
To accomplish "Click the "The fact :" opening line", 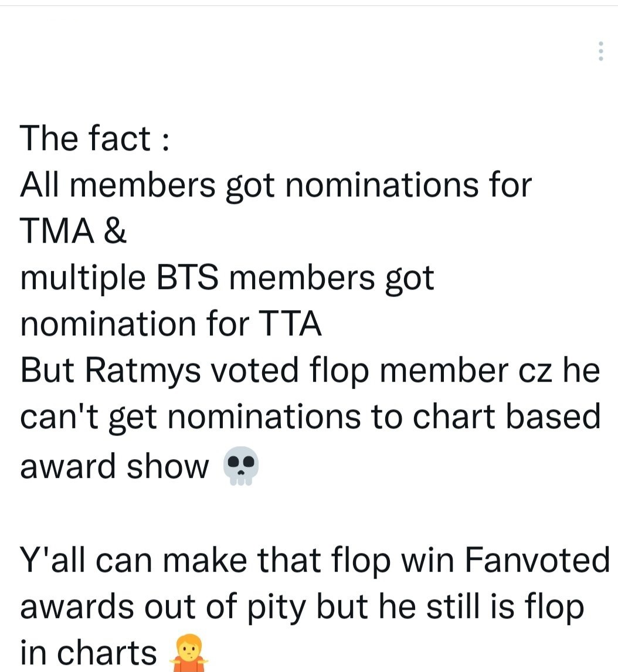I will (96, 138).
